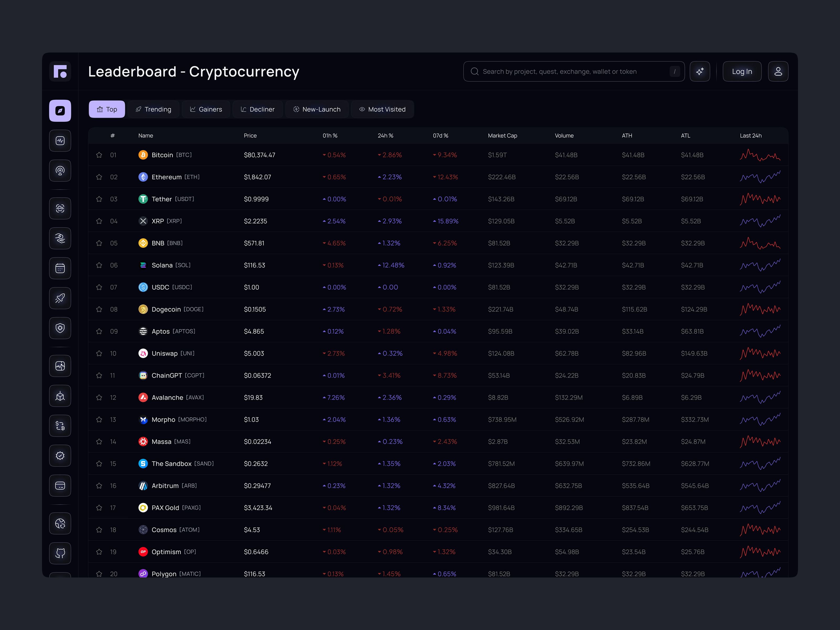Open the New-Launch tab
Viewport: 840px width, 630px height.
point(317,109)
